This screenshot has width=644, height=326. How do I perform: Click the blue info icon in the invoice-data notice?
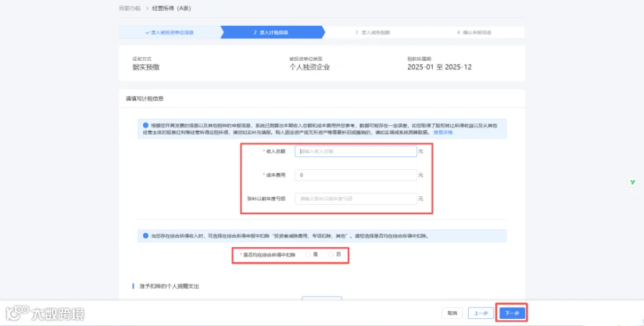tap(145, 125)
